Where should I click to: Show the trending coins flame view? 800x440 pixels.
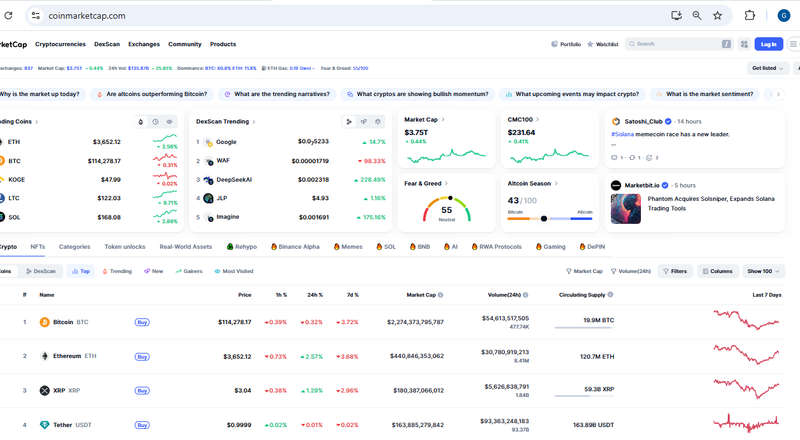point(141,121)
